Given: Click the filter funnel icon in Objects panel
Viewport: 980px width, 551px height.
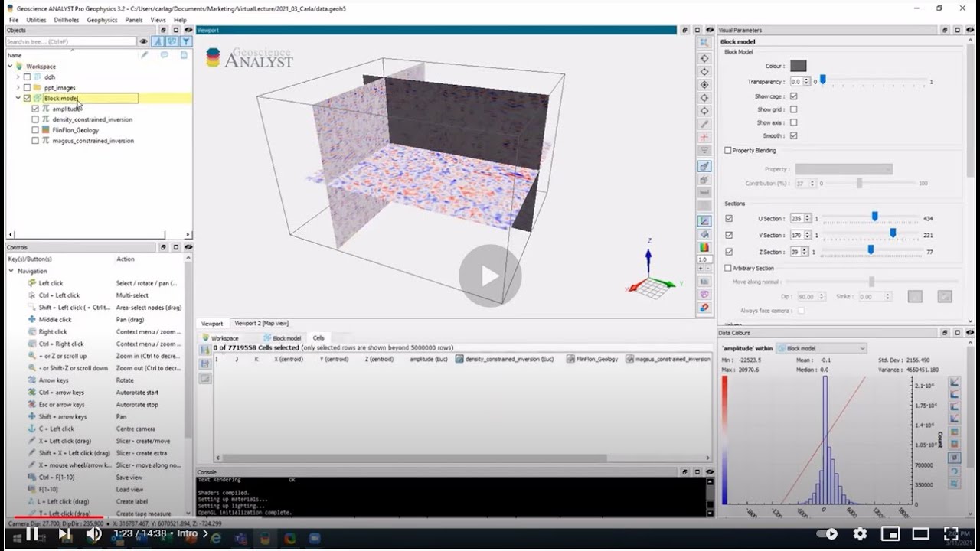Looking at the screenshot, I should coord(185,41).
